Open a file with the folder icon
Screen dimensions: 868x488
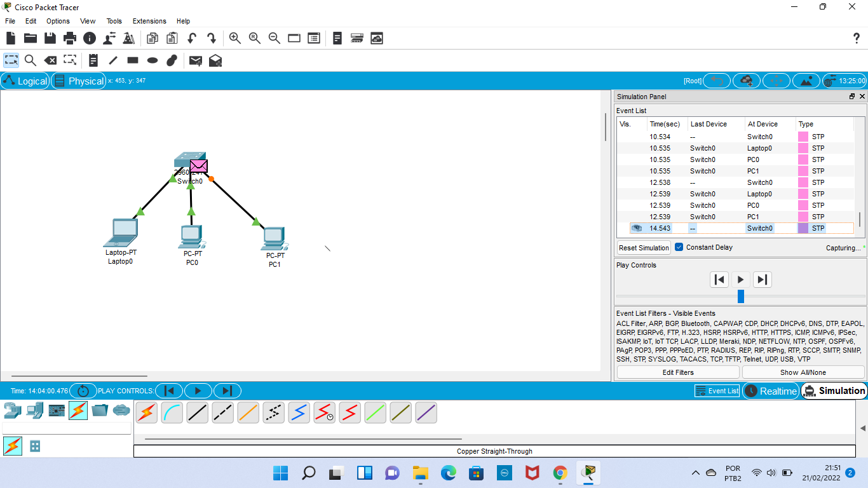[x=31, y=38]
